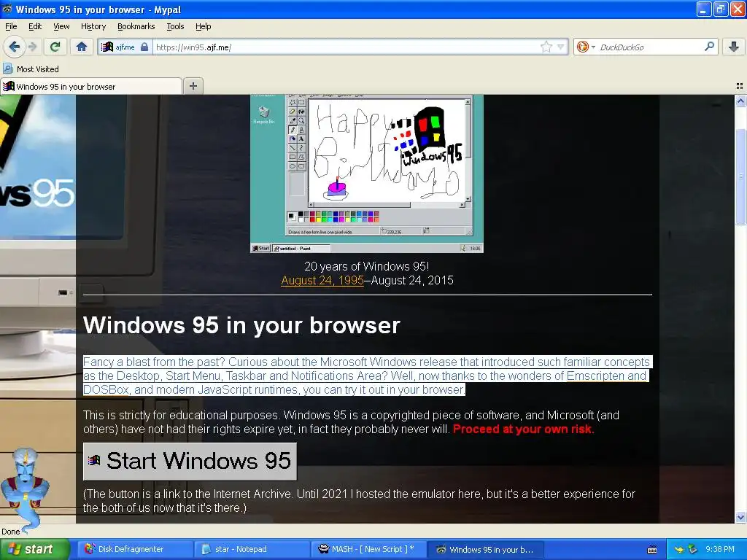
Task: Select the Windows 95 in your browser tab
Action: tap(90, 86)
